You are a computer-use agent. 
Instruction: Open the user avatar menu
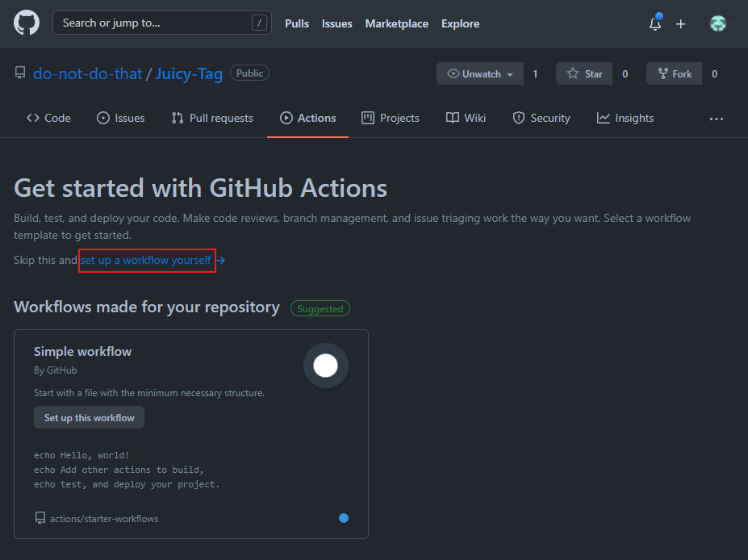click(717, 23)
